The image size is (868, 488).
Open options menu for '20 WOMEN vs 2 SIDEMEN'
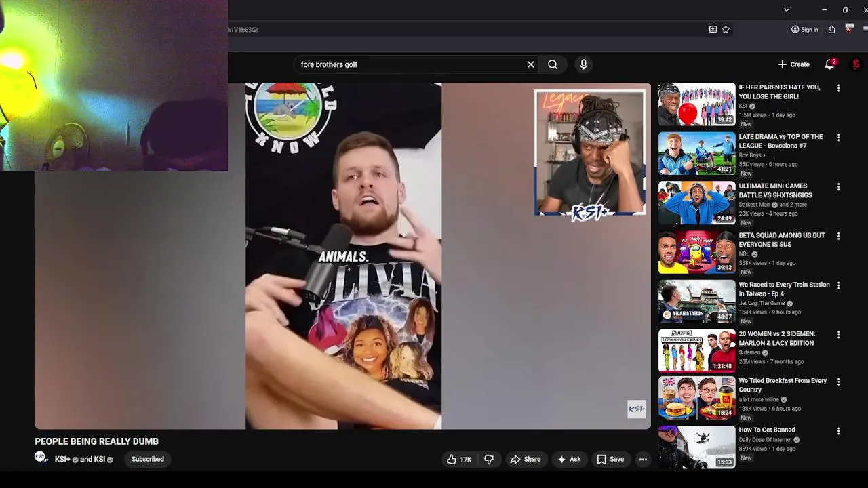(838, 335)
